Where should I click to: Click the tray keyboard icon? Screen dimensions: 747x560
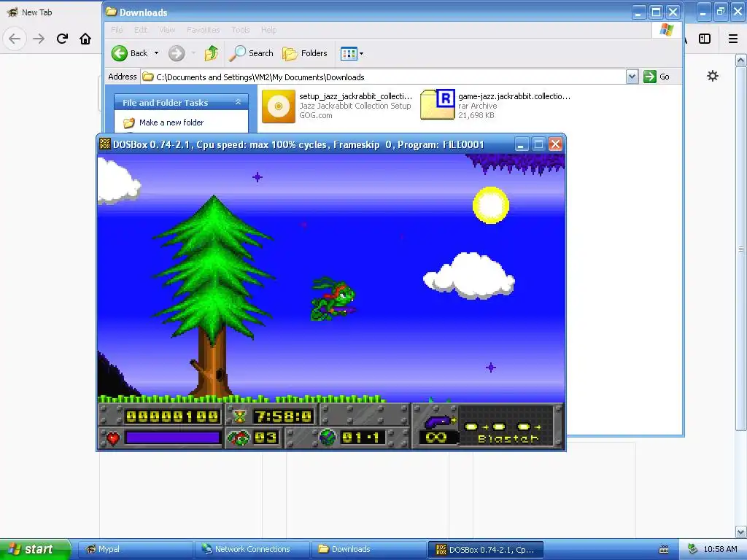point(664,550)
